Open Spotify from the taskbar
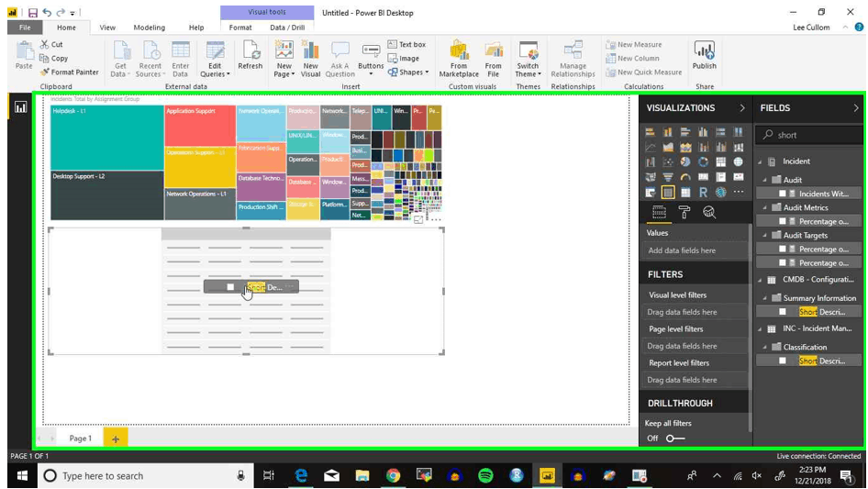868x489 pixels. point(485,476)
